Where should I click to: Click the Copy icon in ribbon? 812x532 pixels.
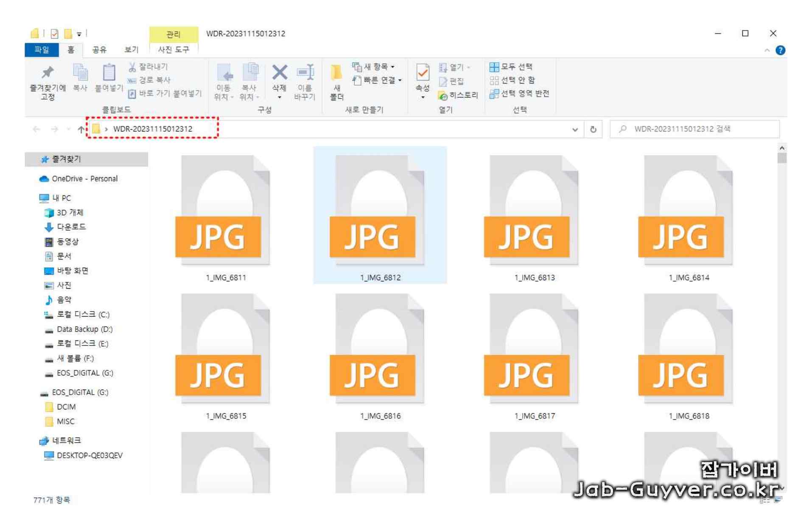coord(80,73)
